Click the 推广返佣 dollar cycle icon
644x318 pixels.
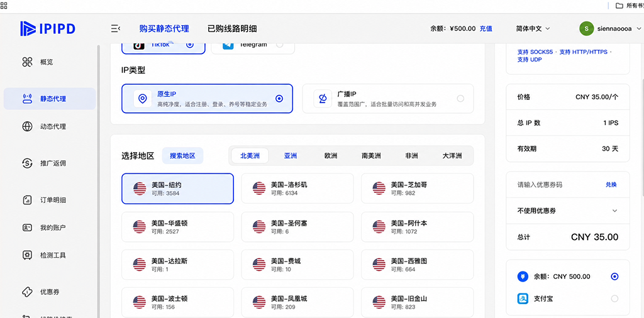click(x=27, y=163)
